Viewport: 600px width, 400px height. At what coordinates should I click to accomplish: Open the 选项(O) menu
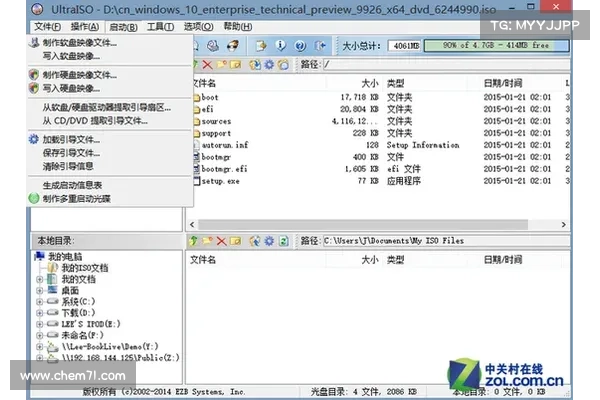199,27
